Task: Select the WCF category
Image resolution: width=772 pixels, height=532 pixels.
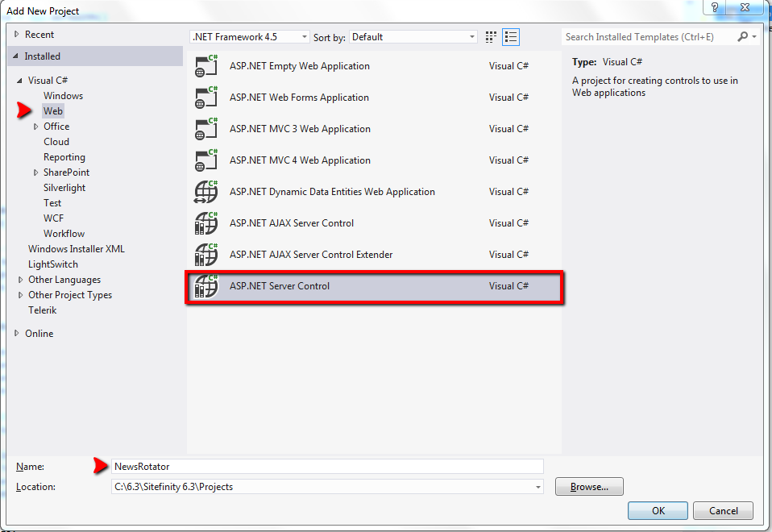Action: click(x=53, y=218)
